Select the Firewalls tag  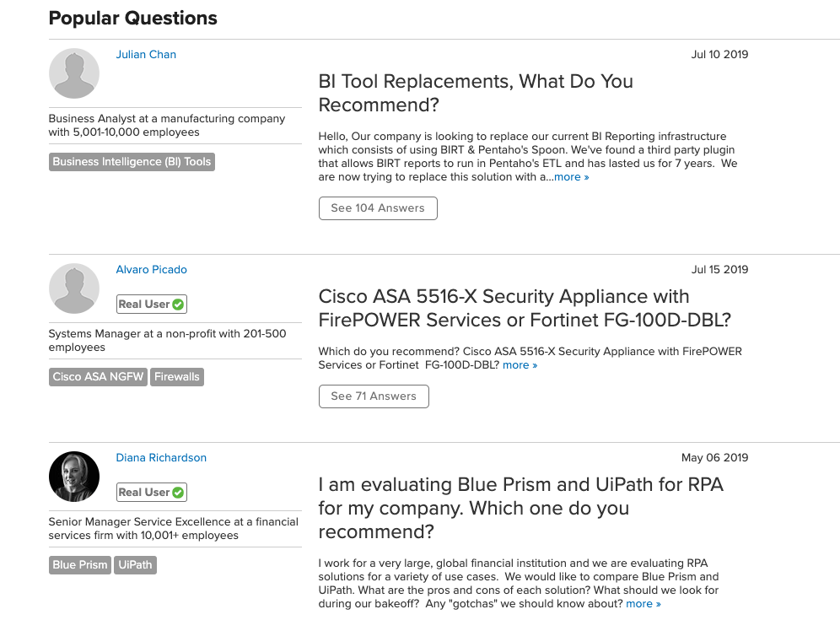177,377
